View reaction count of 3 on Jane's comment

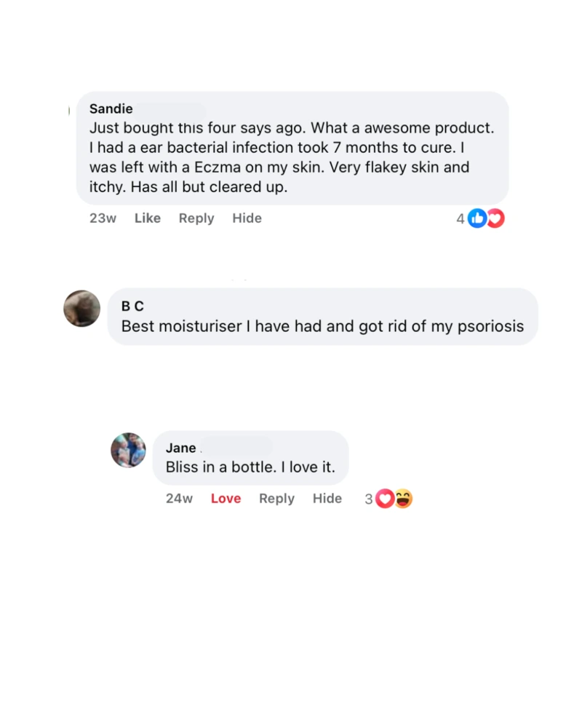[367, 499]
